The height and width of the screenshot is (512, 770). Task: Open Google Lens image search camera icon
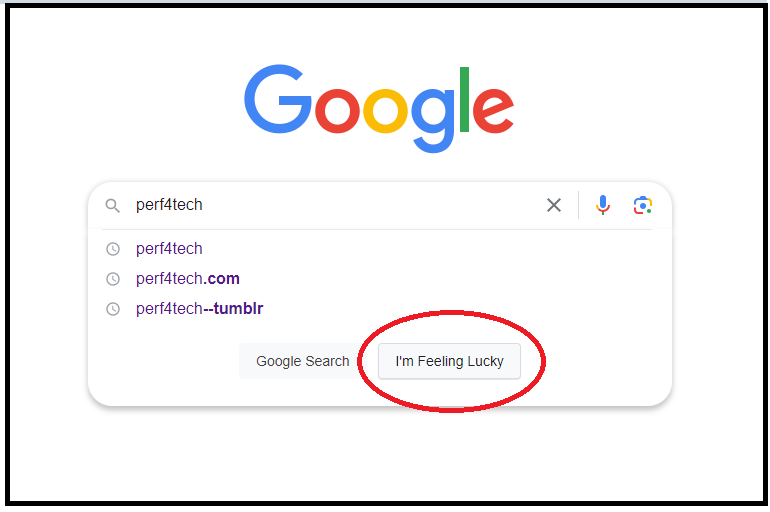click(x=642, y=205)
